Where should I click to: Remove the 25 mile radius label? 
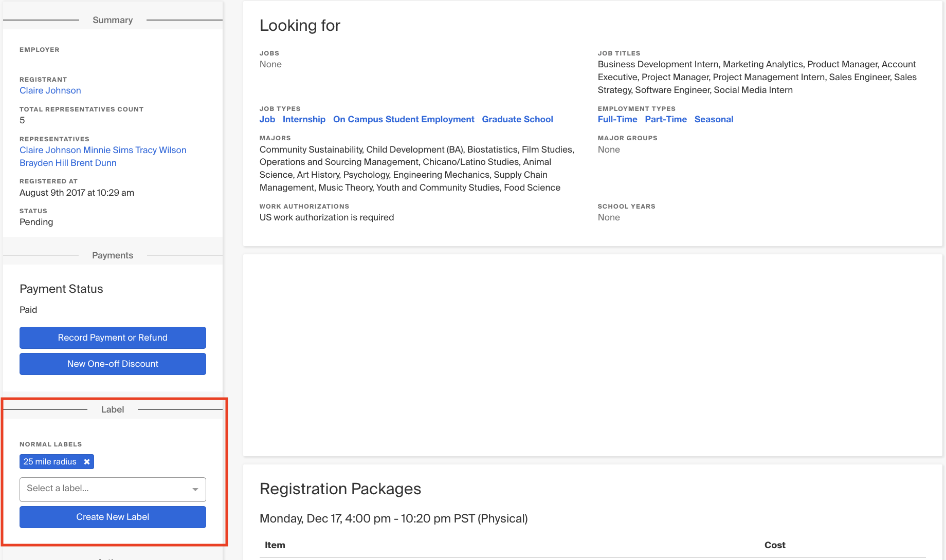click(x=87, y=462)
